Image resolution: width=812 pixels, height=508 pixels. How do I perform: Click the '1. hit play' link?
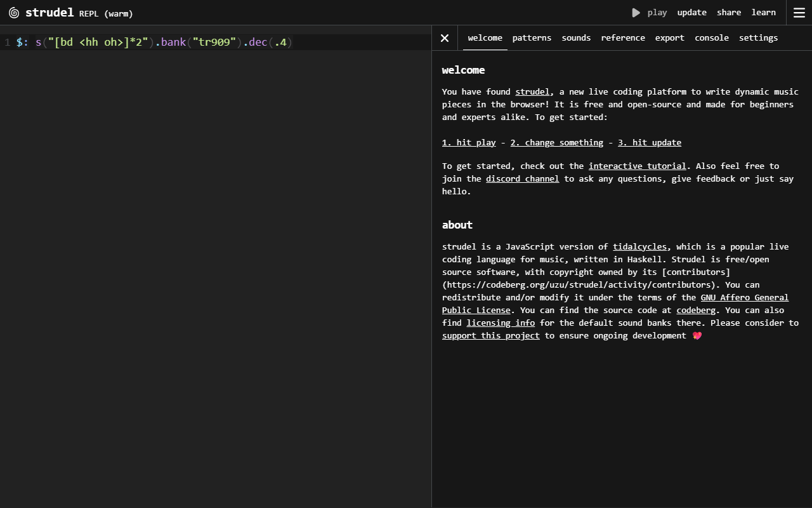coord(469,143)
